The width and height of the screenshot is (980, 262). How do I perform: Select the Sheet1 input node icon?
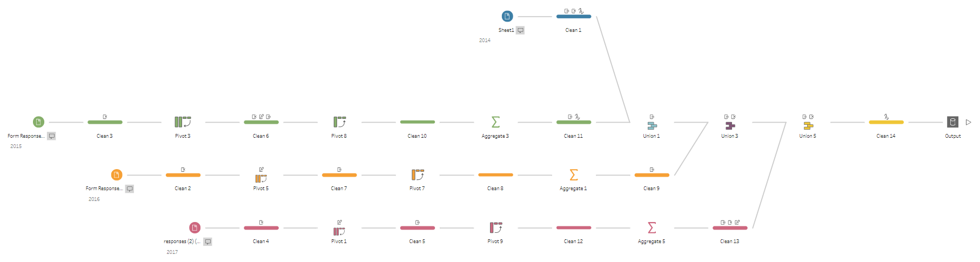[x=507, y=16]
